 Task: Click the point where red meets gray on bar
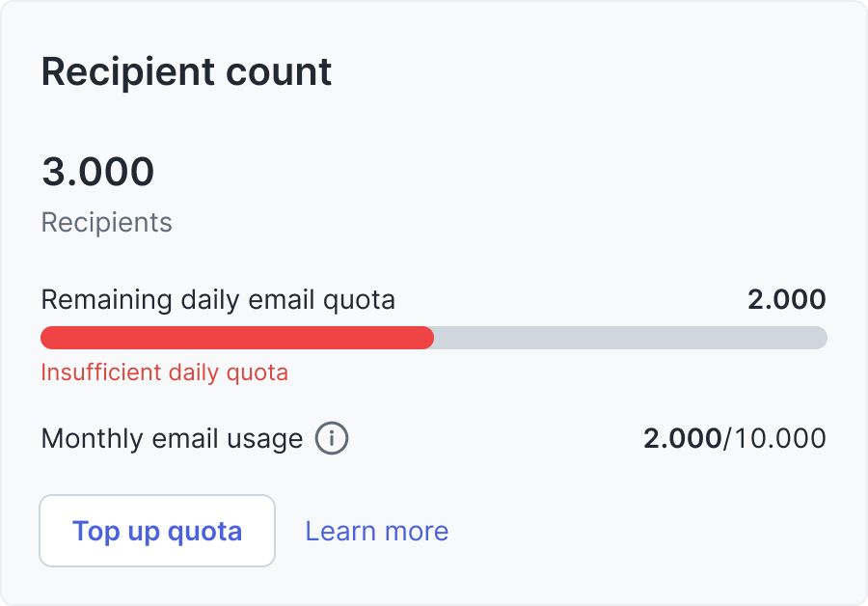[433, 338]
